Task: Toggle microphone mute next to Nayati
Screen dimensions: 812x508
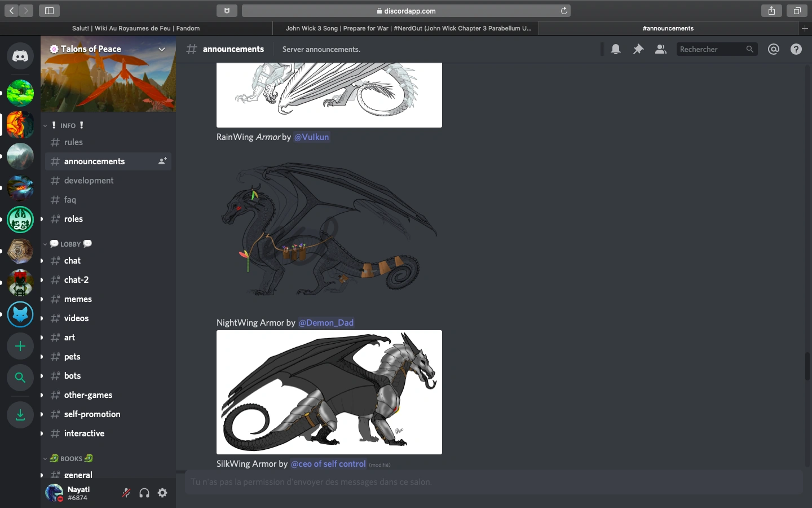Action: (x=126, y=493)
